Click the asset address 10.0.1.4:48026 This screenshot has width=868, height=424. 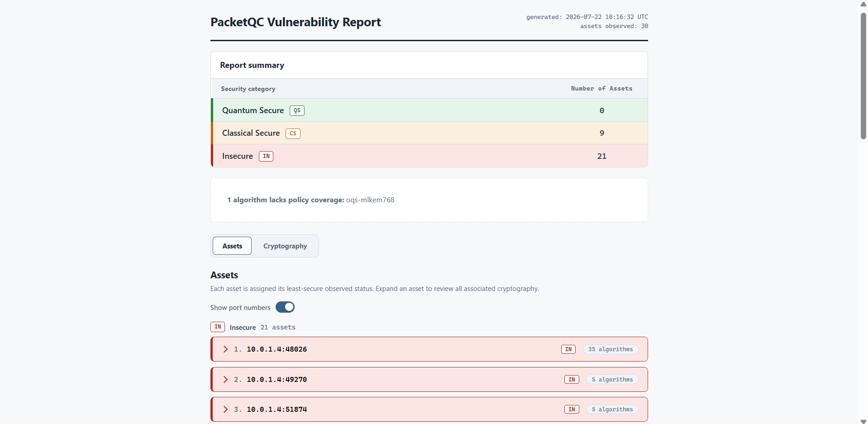click(277, 349)
